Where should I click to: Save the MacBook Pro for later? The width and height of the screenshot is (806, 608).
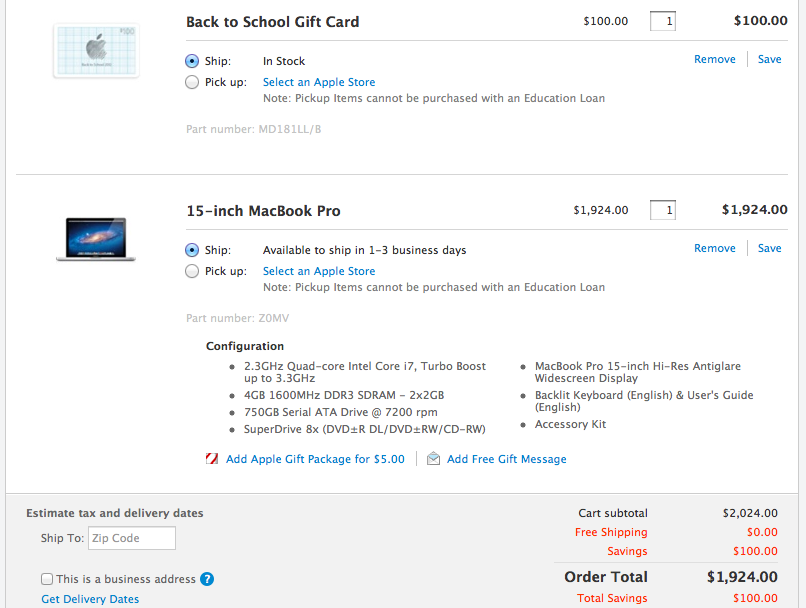coord(770,248)
